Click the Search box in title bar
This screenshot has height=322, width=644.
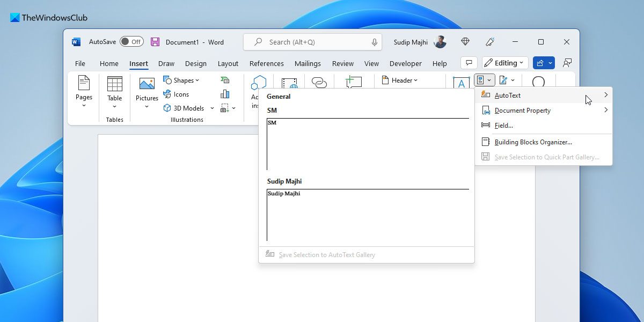point(313,42)
